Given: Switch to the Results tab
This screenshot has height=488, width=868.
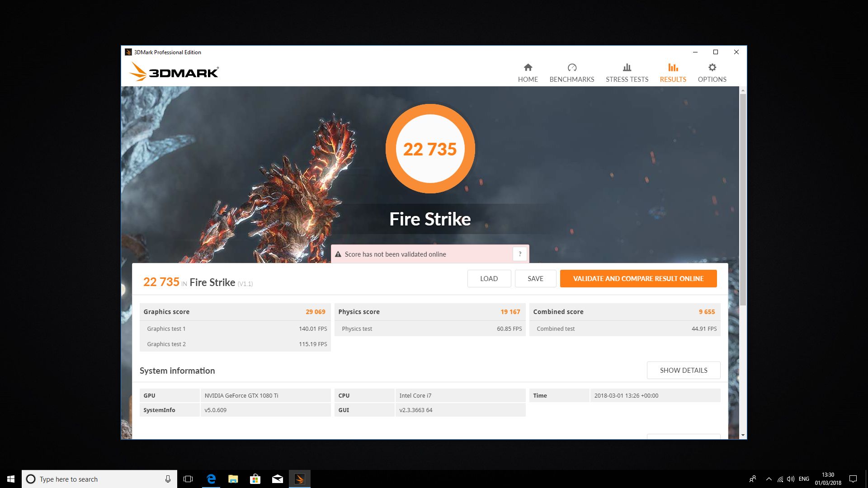Looking at the screenshot, I should click(673, 73).
